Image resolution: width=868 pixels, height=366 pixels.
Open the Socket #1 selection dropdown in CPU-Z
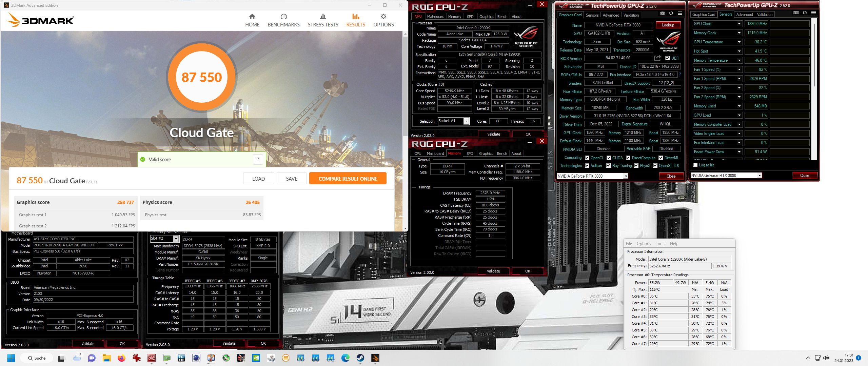click(x=466, y=121)
